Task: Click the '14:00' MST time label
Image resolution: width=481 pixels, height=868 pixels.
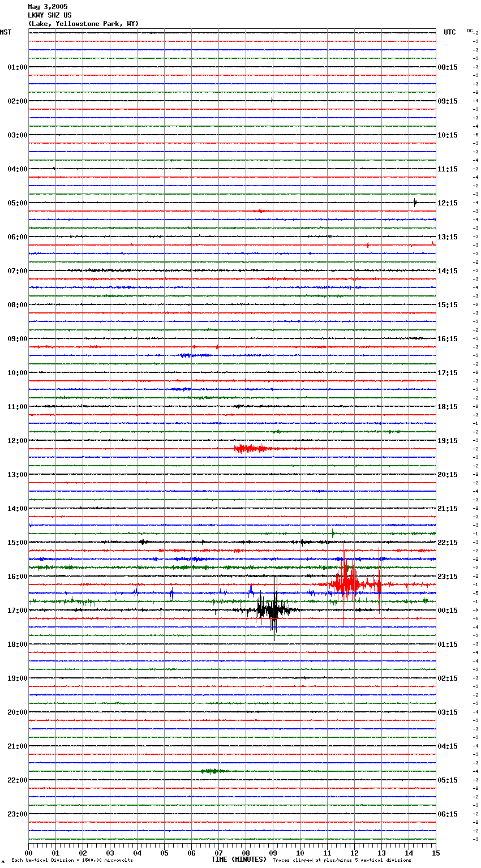Action: point(17,509)
